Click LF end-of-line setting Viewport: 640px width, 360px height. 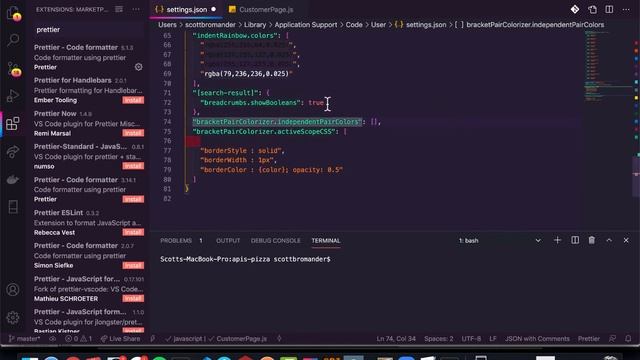pos(493,339)
